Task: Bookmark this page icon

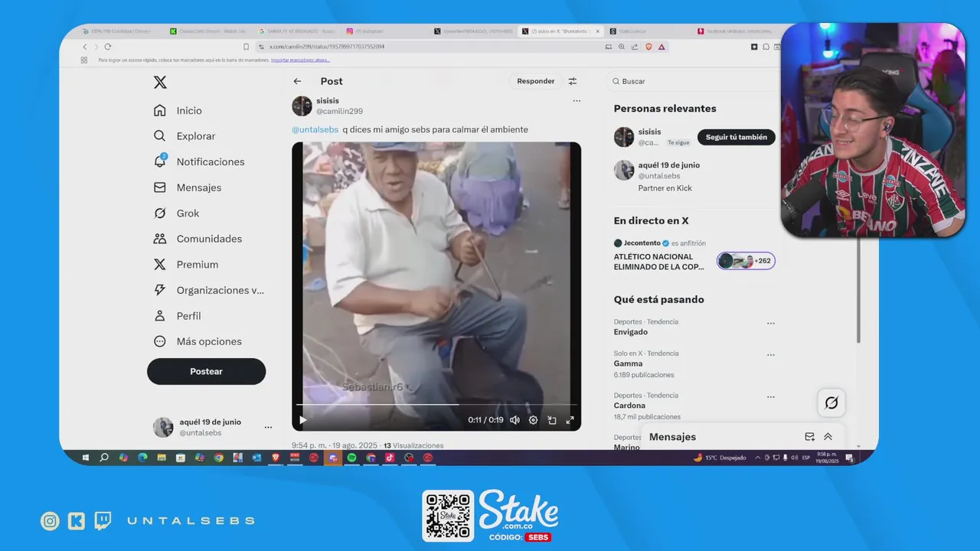Action: click(246, 47)
